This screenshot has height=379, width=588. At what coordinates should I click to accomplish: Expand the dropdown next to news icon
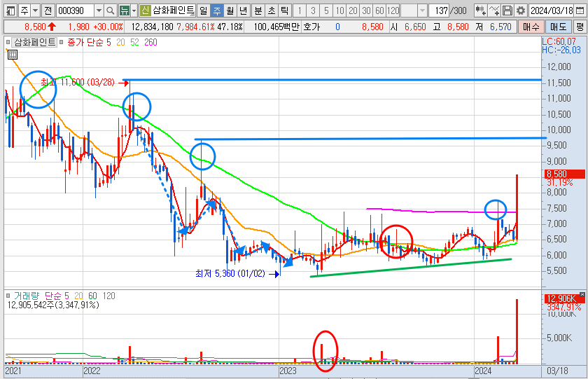click(134, 11)
